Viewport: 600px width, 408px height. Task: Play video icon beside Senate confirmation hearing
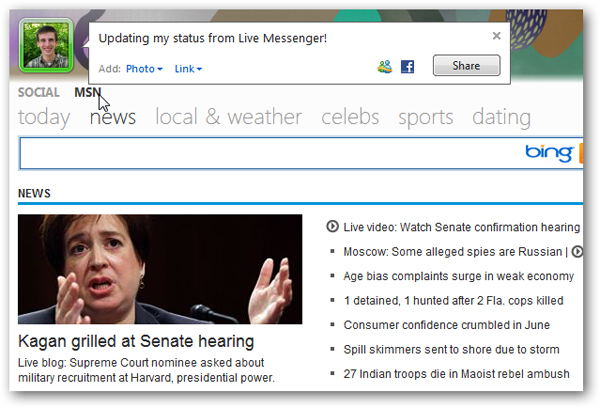coord(332,227)
